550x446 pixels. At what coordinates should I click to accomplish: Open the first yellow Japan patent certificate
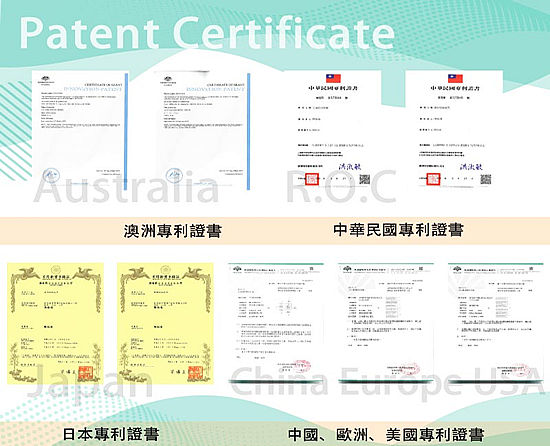click(55, 323)
